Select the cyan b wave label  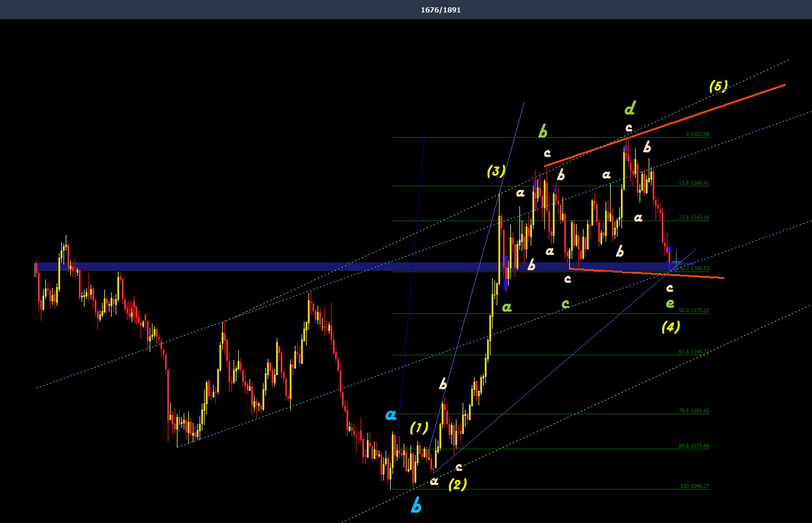[x=416, y=504]
